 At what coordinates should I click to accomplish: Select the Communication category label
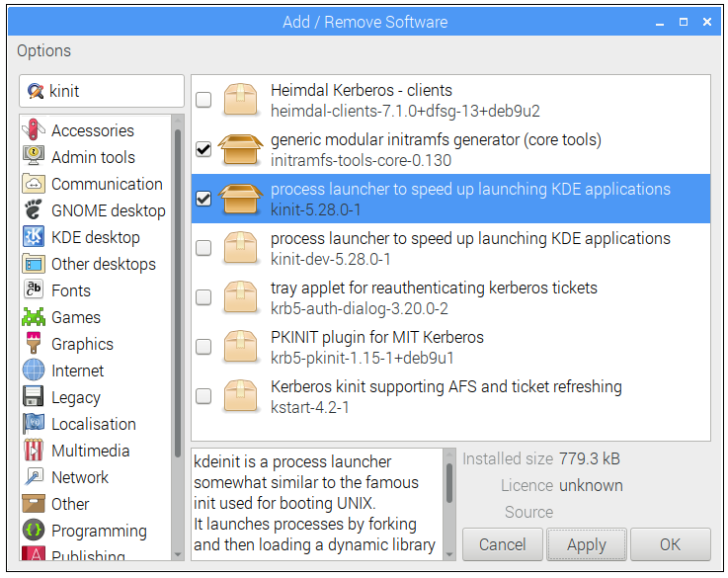tap(107, 184)
